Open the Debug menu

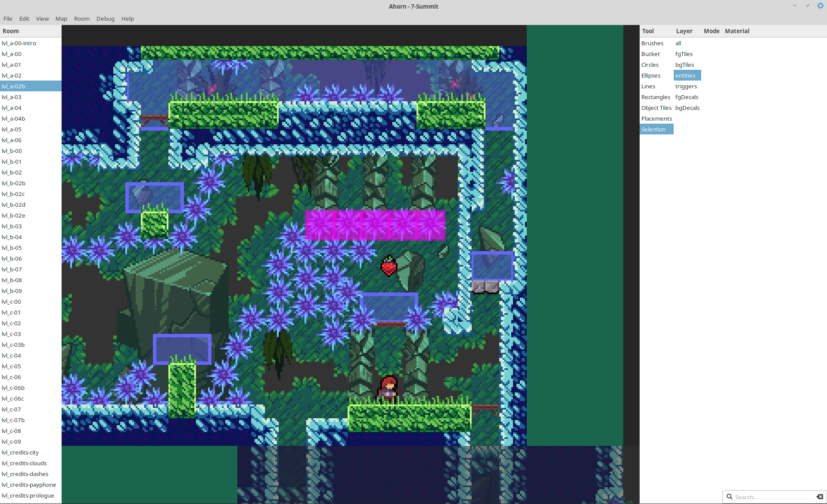click(x=105, y=19)
